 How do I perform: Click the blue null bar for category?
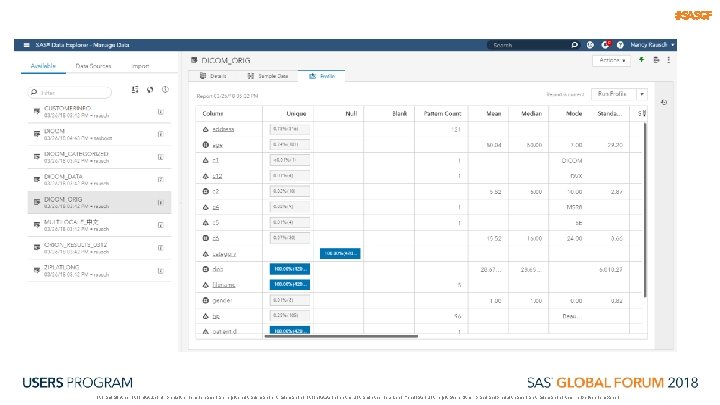click(340, 253)
